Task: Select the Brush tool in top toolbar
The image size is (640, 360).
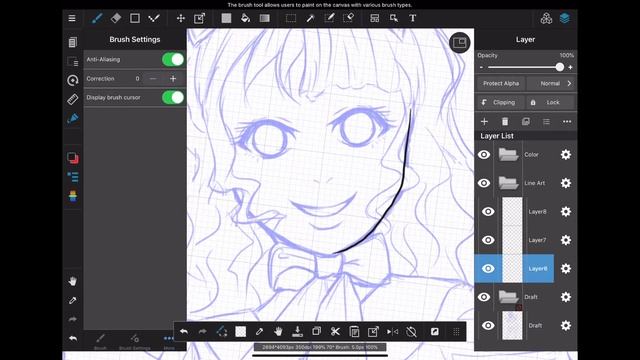Action: coord(97,18)
